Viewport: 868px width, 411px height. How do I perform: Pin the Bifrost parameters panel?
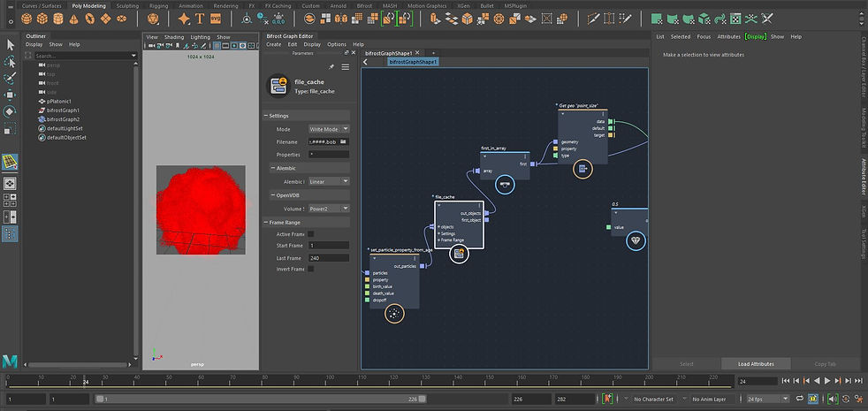pos(331,67)
